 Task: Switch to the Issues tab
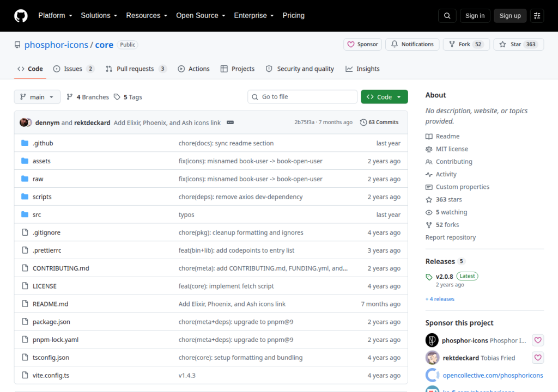(x=74, y=69)
